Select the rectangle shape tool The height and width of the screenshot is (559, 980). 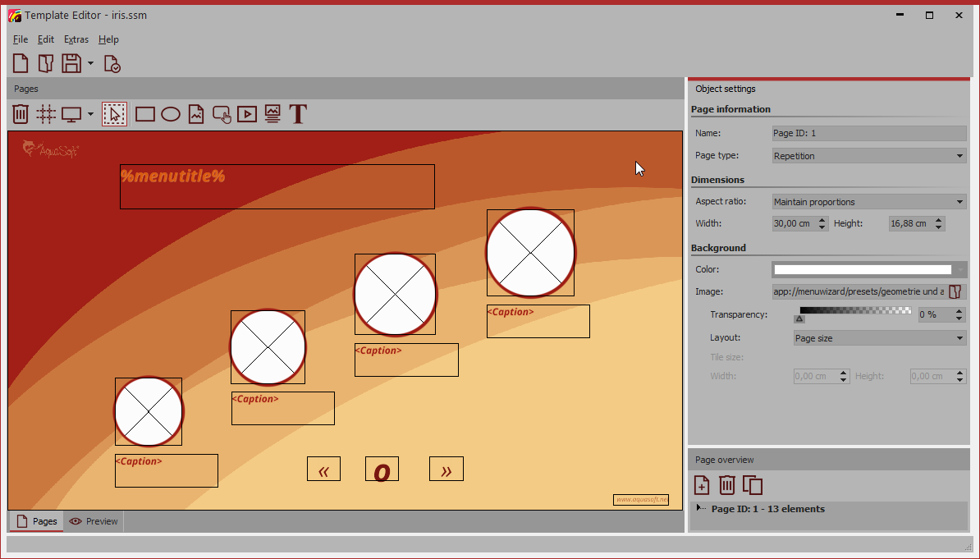(145, 114)
